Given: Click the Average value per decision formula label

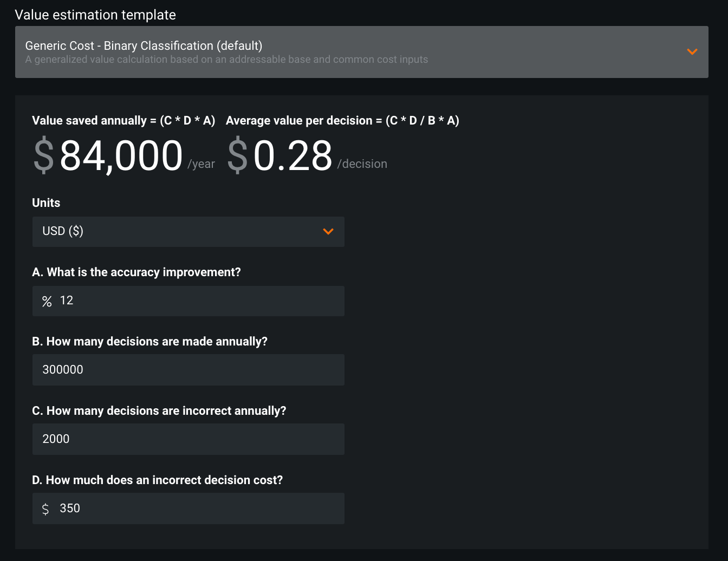Looking at the screenshot, I should coord(342,120).
